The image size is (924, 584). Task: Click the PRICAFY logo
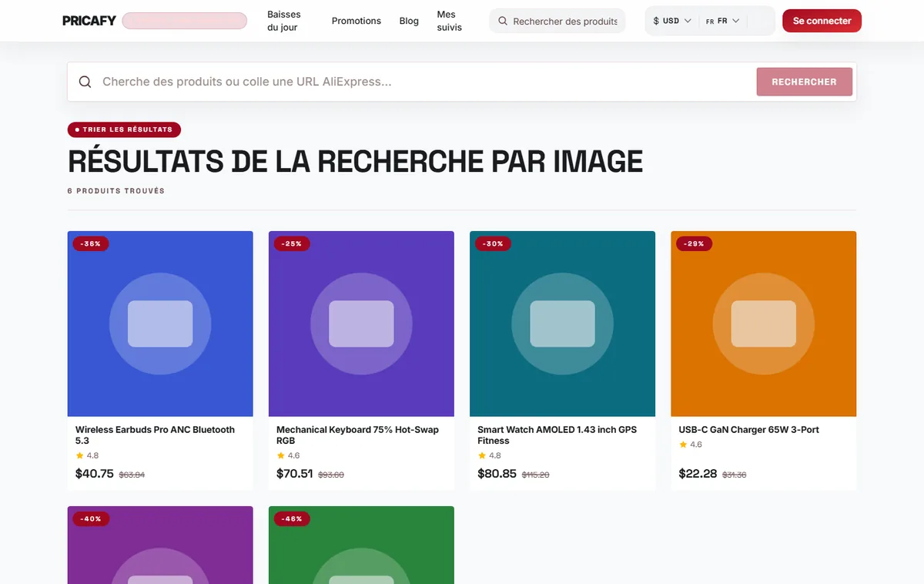pyautogui.click(x=89, y=21)
